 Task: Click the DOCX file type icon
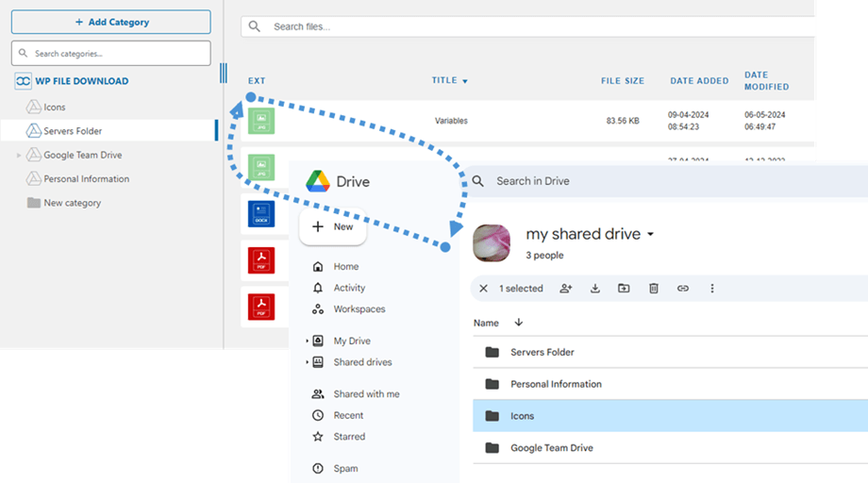[261, 213]
